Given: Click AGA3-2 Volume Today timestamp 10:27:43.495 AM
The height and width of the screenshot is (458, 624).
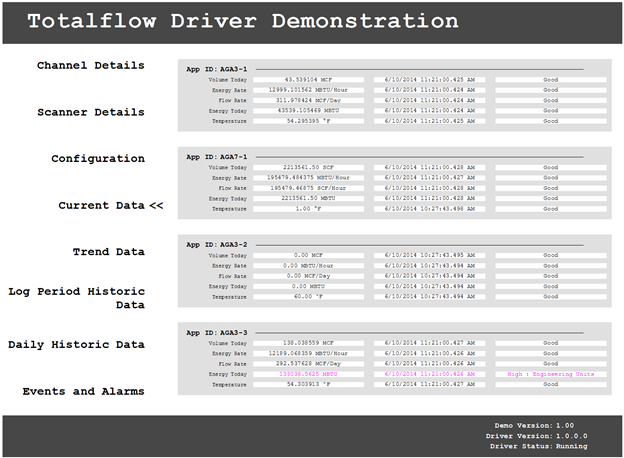Looking at the screenshot, I should tap(429, 255).
